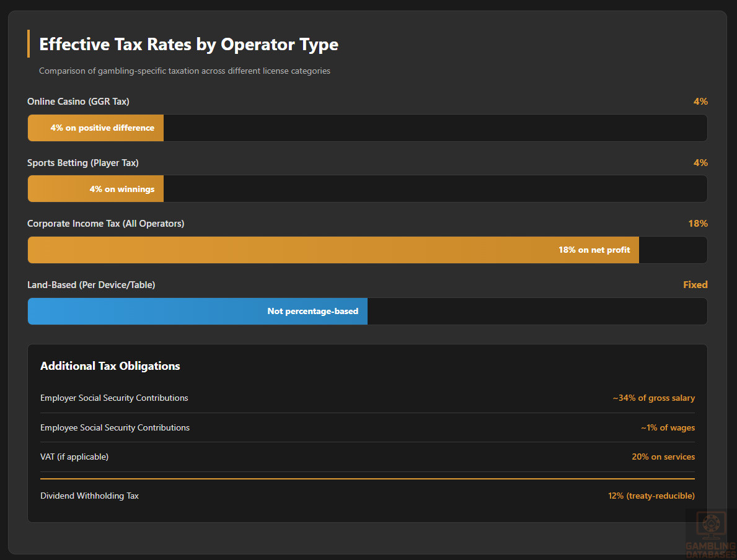Screen dimensions: 737x560
Task: Click the 12% (treaty-reducible) value
Action: coord(651,496)
